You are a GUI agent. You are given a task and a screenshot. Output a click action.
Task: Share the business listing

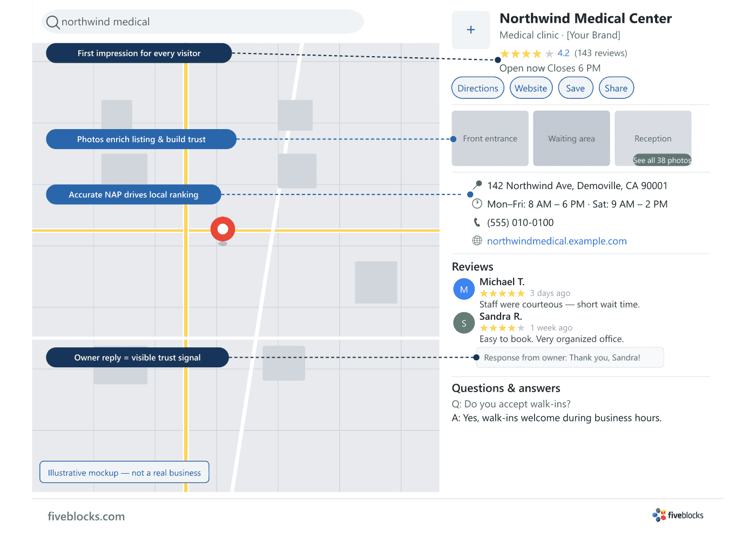(x=616, y=88)
